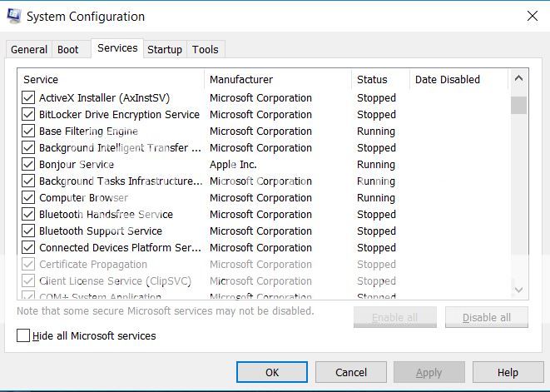Sort list by Status column header
This screenshot has width=550, height=392.
pyautogui.click(x=380, y=79)
